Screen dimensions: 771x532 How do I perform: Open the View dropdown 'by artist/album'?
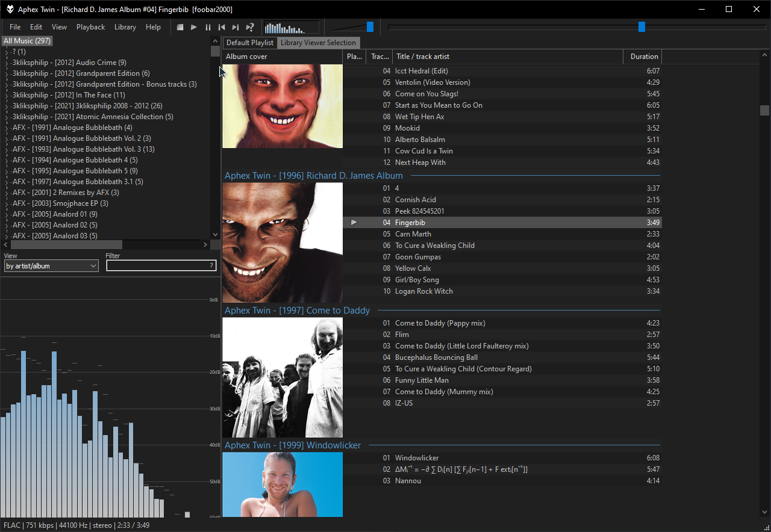coord(51,265)
